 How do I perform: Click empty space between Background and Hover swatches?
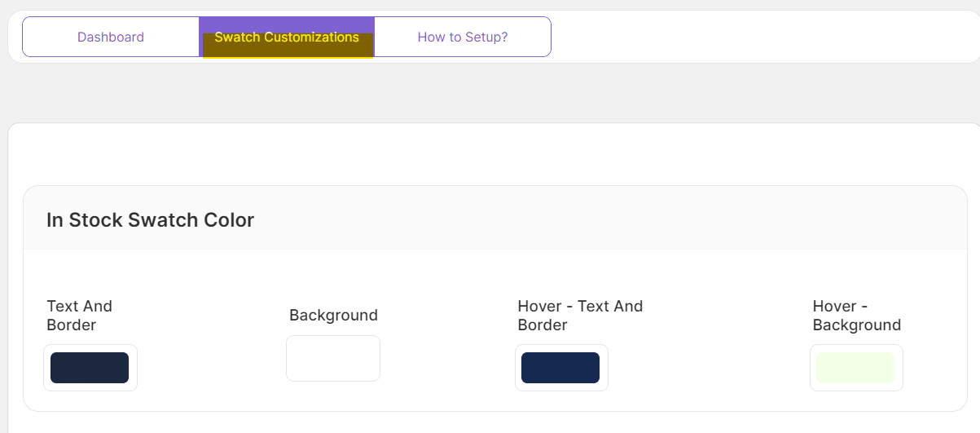pos(446,359)
